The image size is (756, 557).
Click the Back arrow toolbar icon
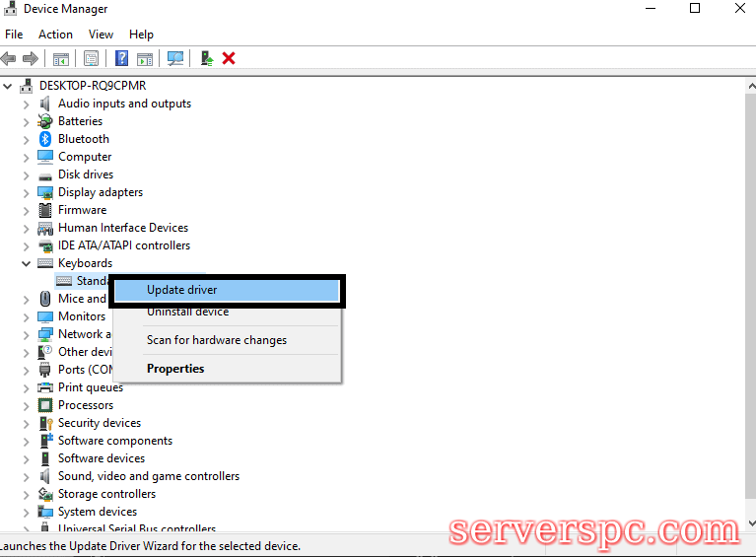pyautogui.click(x=8, y=59)
